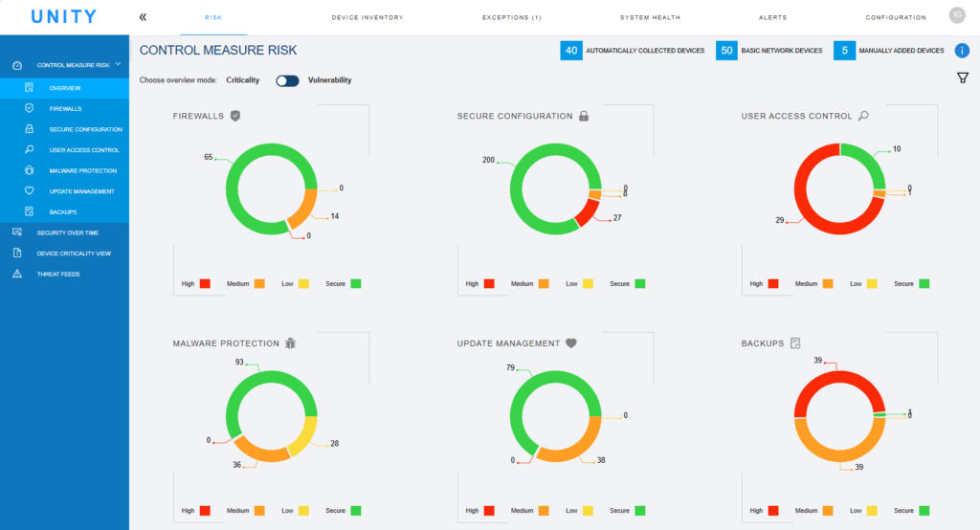Image resolution: width=980 pixels, height=530 pixels.
Task: Toggle Criticality/Vulnerability overview mode switch
Action: coord(287,80)
